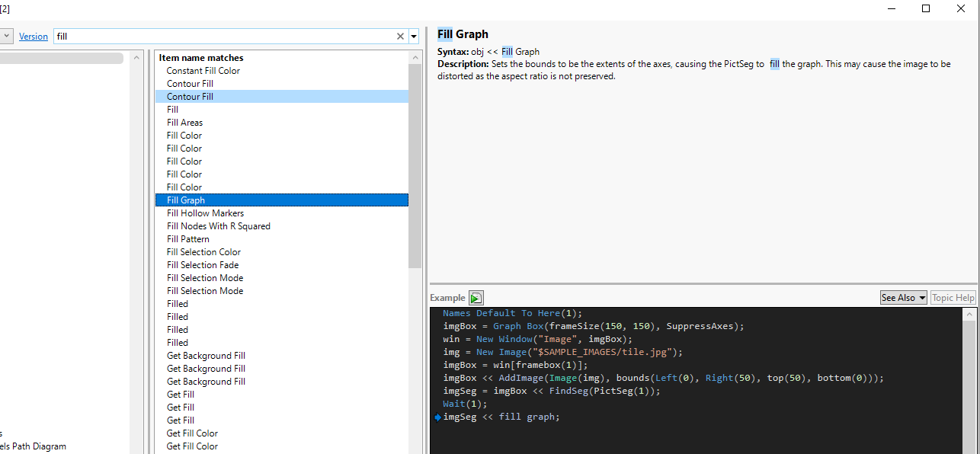Click the 'imgBox = win[framebox(1)];' code line
Image resolution: width=980 pixels, height=454 pixels.
(x=515, y=365)
